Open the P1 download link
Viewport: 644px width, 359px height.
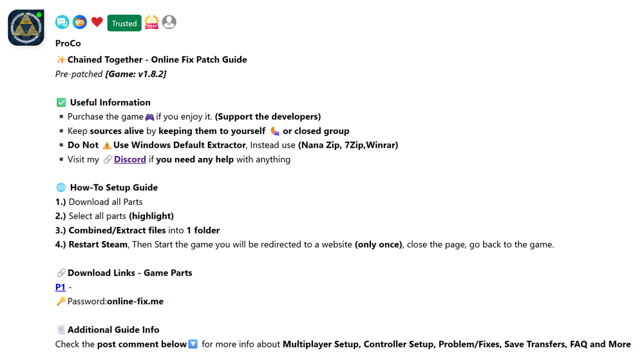click(61, 287)
